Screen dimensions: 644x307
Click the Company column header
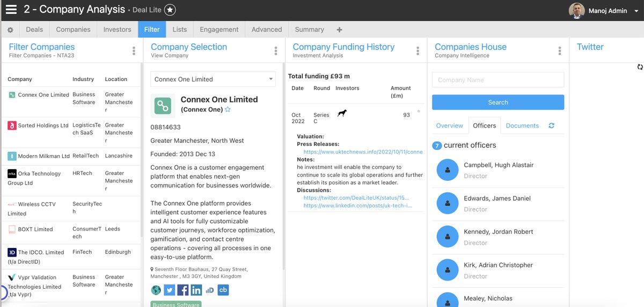pyautogui.click(x=20, y=79)
